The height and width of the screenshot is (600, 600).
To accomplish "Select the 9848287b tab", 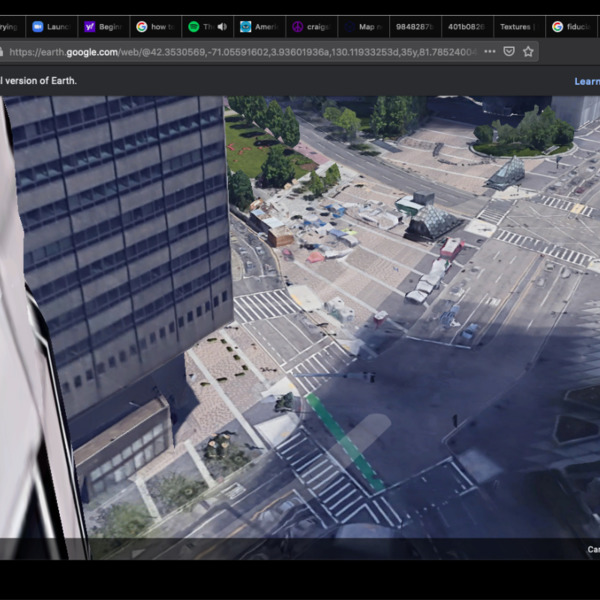I will pos(413,27).
